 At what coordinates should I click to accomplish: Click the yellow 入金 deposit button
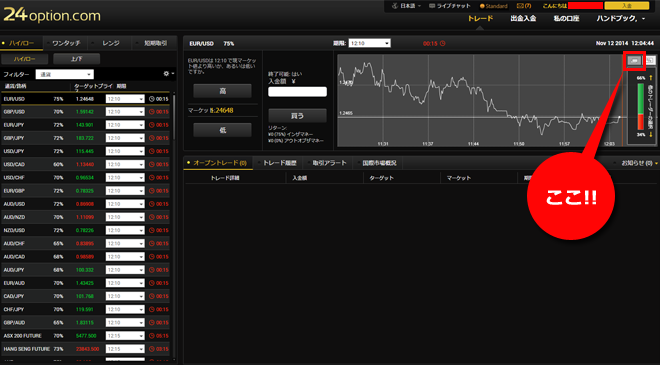[x=627, y=6]
